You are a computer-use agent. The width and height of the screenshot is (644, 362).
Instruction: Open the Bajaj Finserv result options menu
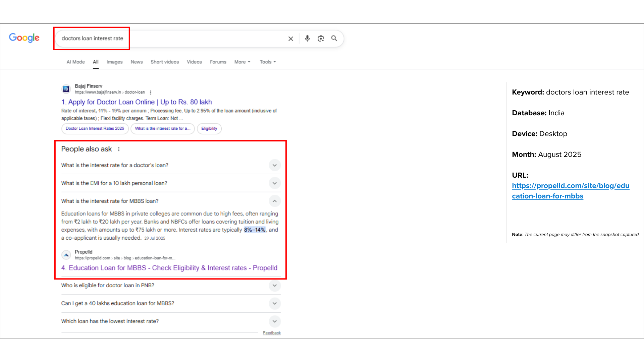click(151, 93)
